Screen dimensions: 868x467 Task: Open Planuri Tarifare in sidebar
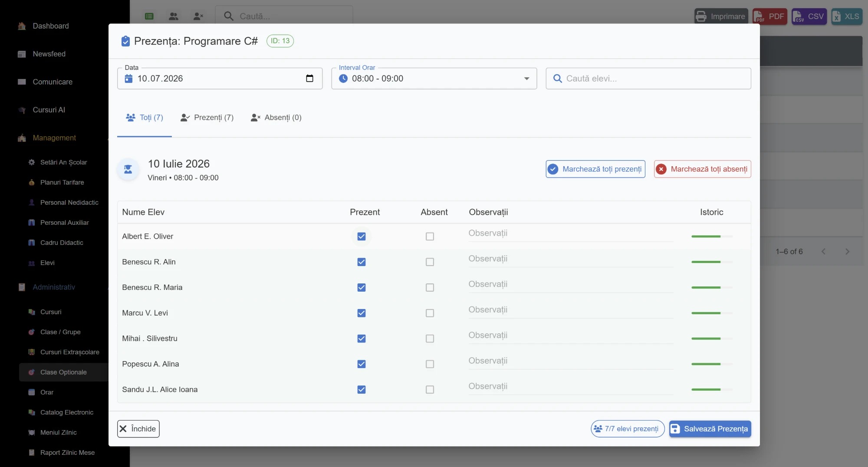click(62, 182)
